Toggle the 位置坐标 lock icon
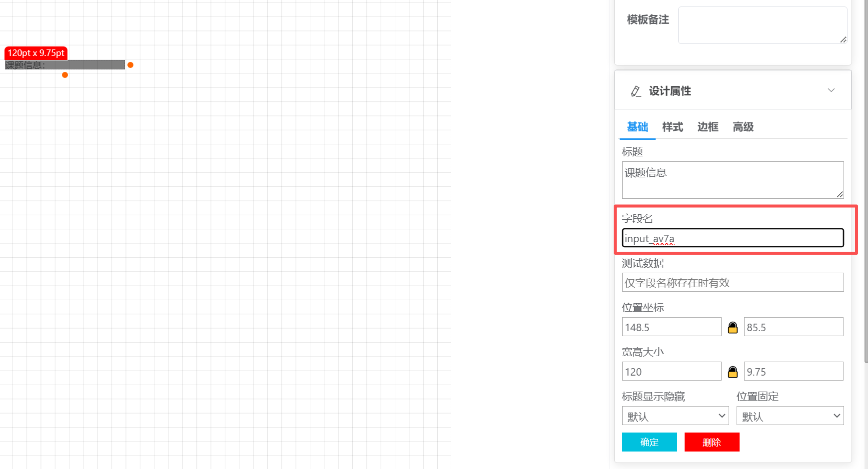Screen dimensions: 868x469 point(733,327)
